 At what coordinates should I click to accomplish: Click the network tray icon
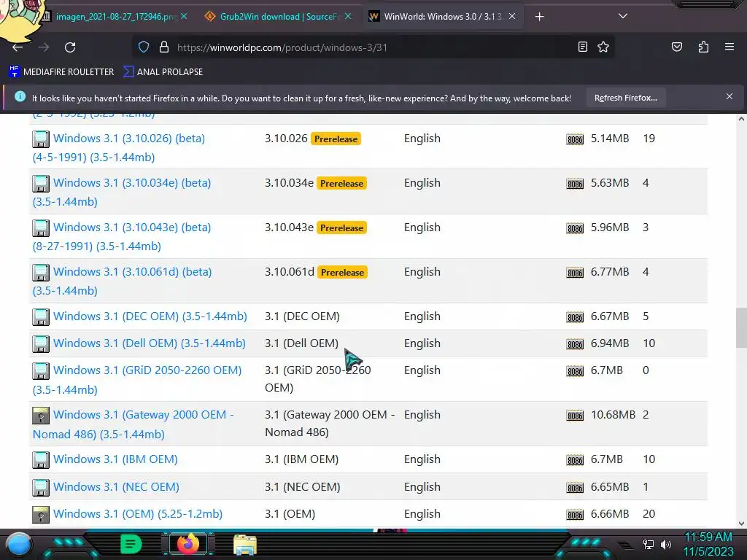pyautogui.click(x=648, y=544)
